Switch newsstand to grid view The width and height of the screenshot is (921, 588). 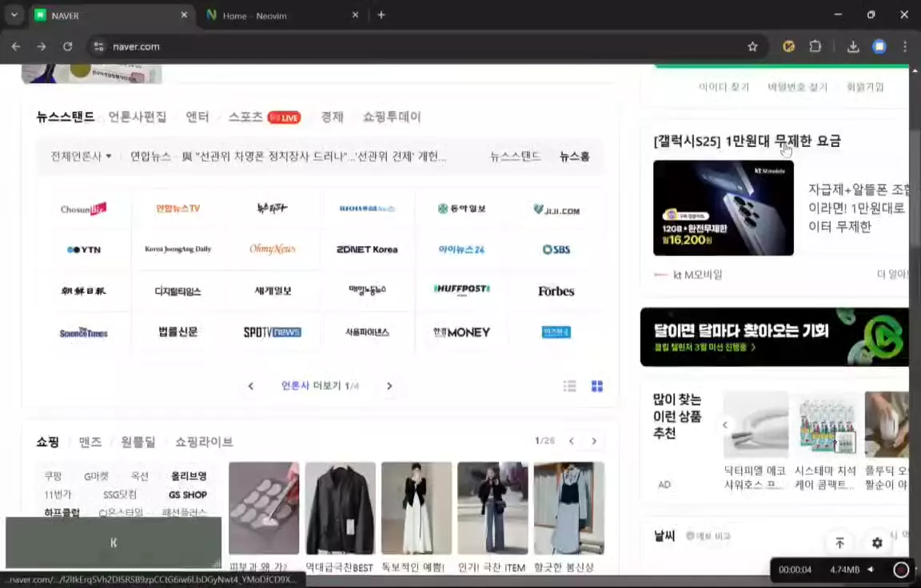coord(596,386)
